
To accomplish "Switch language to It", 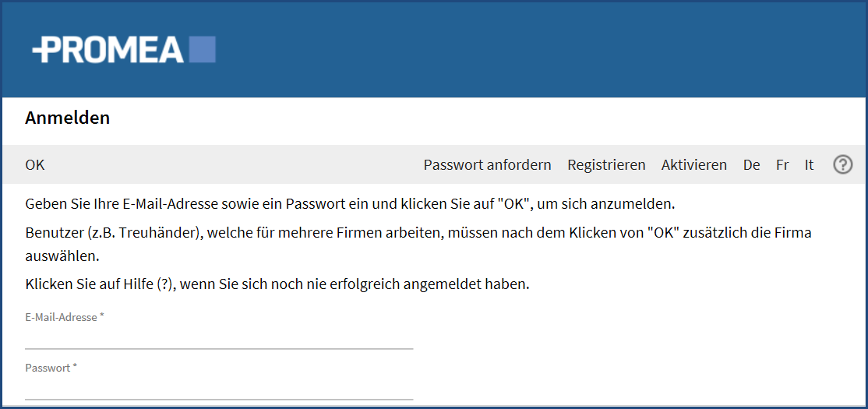I will click(809, 165).
